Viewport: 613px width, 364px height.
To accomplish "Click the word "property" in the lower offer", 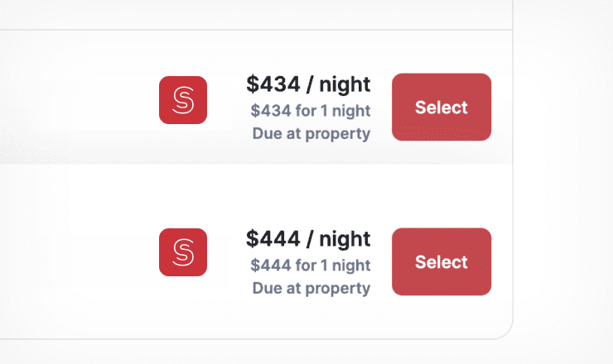I will coord(338,289).
